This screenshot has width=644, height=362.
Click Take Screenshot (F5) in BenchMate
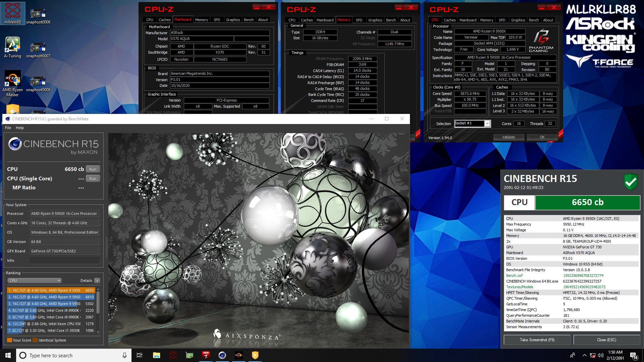pyautogui.click(x=537, y=340)
